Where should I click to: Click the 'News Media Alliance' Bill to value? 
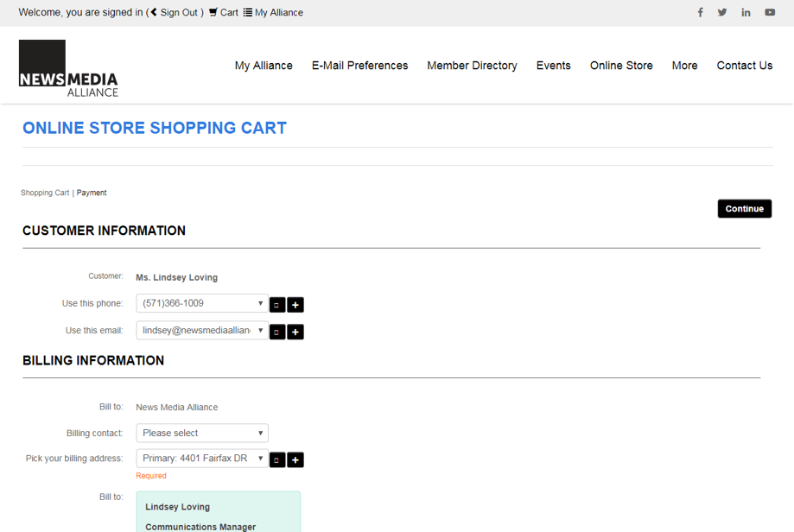[177, 407]
